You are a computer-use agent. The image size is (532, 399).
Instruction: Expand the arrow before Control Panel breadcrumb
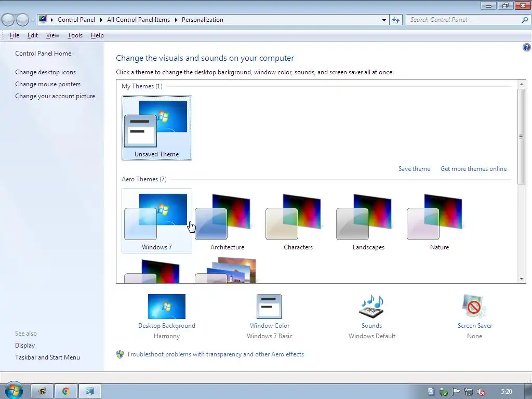point(52,20)
